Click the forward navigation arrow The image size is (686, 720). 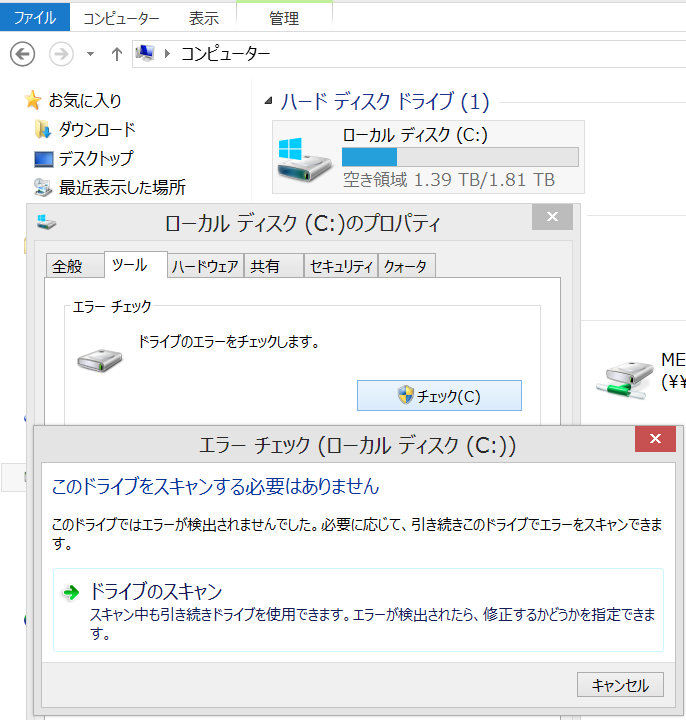pyautogui.click(x=61, y=54)
